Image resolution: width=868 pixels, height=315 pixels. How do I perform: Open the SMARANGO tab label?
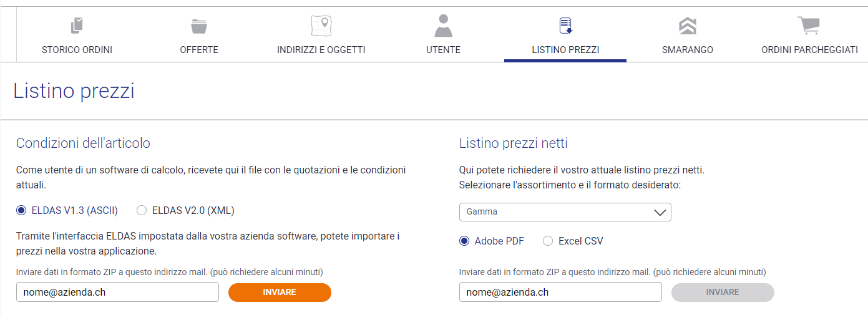point(688,50)
